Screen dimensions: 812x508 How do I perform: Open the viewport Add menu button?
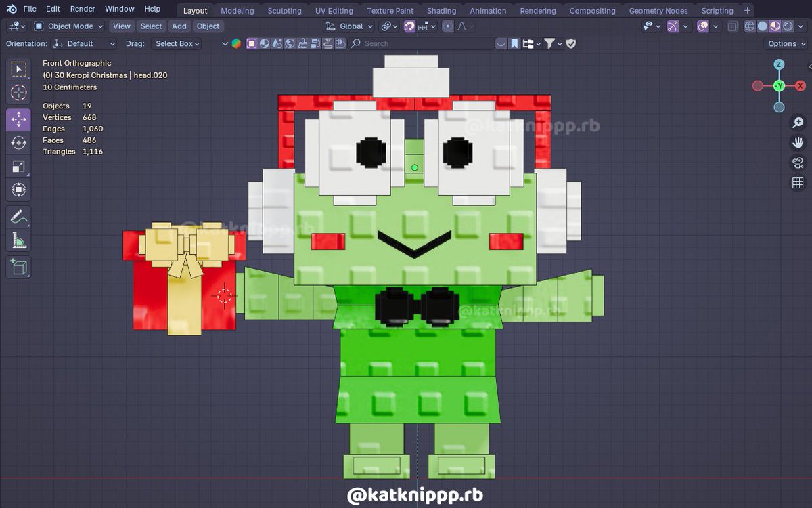coord(179,26)
